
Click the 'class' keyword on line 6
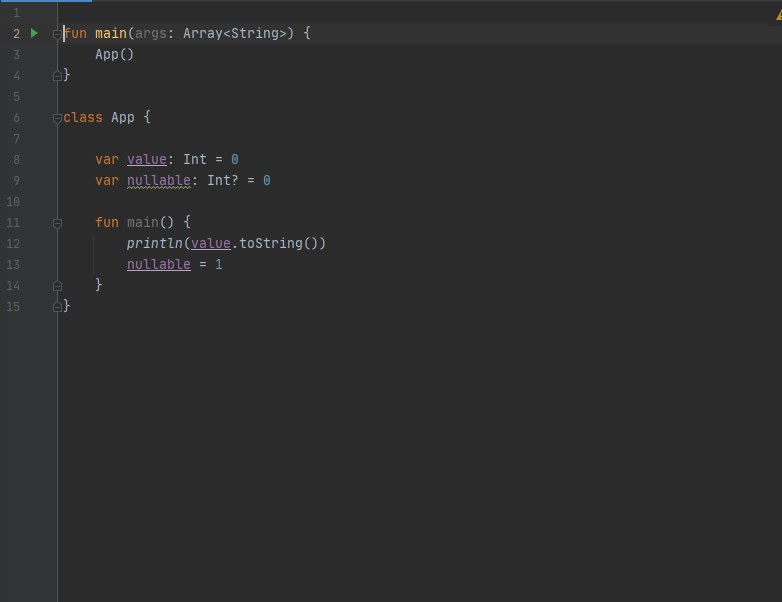pyautogui.click(x=83, y=117)
